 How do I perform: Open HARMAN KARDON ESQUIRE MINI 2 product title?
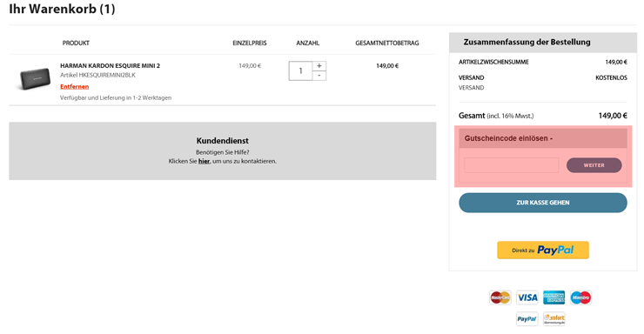tap(110, 65)
